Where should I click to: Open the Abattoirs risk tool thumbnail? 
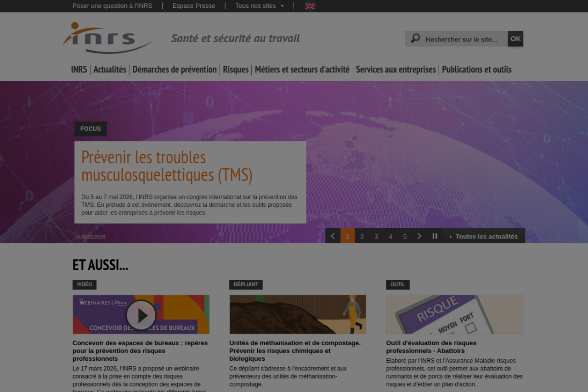[x=455, y=314]
